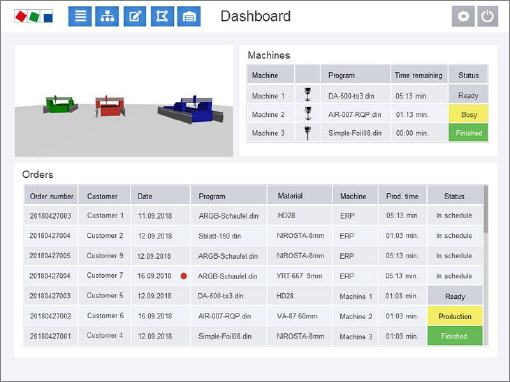This screenshot has height=382, width=510.
Task: Select the Customer 6 cell
Action: [x=105, y=315]
